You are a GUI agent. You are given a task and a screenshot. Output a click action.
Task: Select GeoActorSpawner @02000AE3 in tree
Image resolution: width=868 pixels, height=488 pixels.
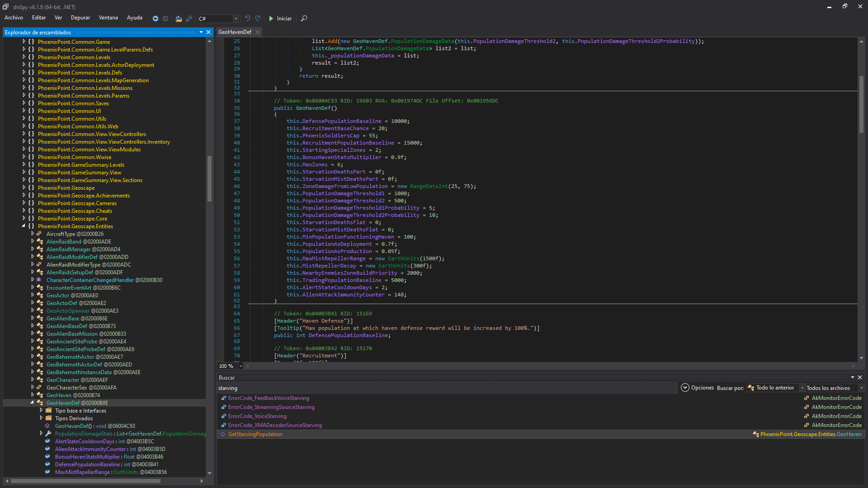[82, 311]
